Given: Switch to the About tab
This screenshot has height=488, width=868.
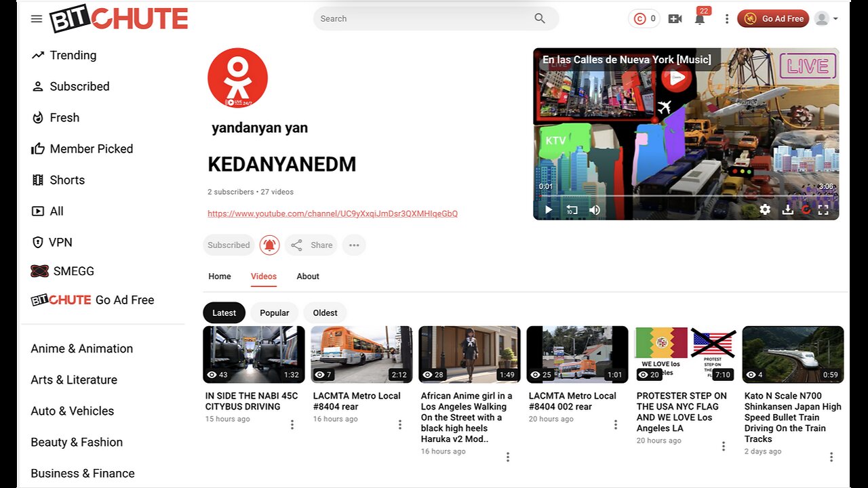Looking at the screenshot, I should point(308,277).
